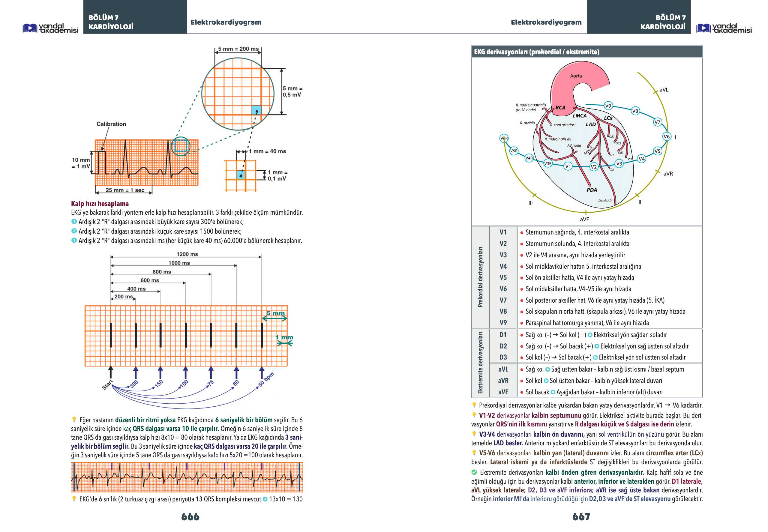Click the page number 666
The image size is (768, 532).
(190, 516)
